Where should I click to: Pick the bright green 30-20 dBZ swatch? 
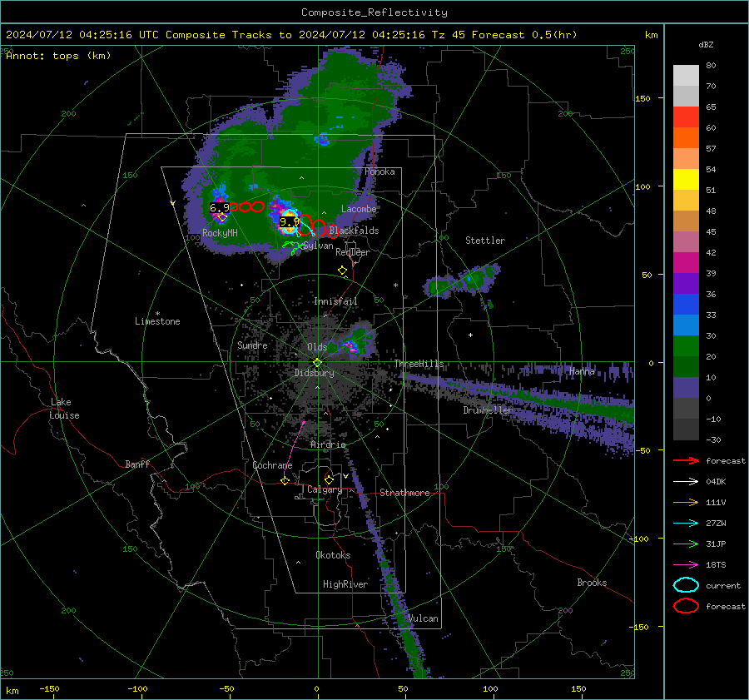(x=686, y=345)
